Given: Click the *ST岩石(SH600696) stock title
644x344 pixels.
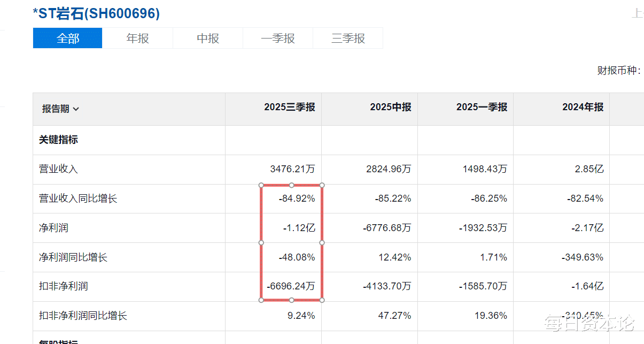Looking at the screenshot, I should pos(96,13).
